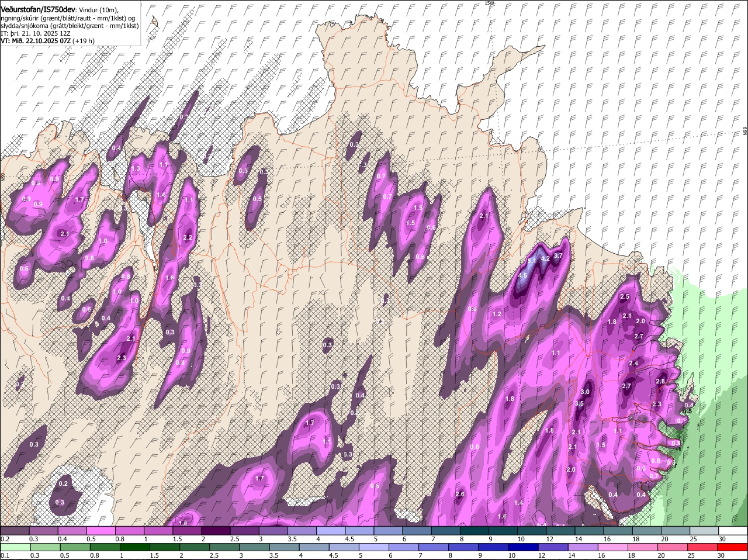748x560 pixels.
Task: Click the dark purple 0.2 swatch in the snow legend
Action: [15, 531]
